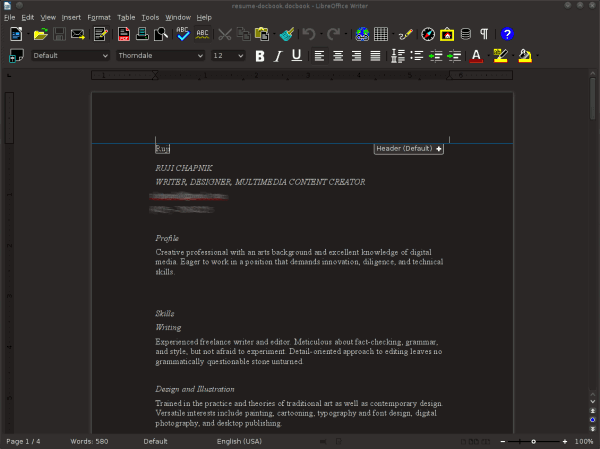Open the Edit menu
600x449 pixels.
pos(28,18)
